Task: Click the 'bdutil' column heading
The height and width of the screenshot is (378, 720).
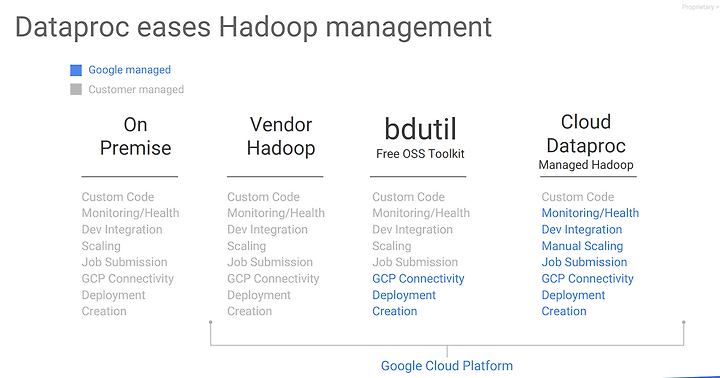Action: tap(420, 129)
